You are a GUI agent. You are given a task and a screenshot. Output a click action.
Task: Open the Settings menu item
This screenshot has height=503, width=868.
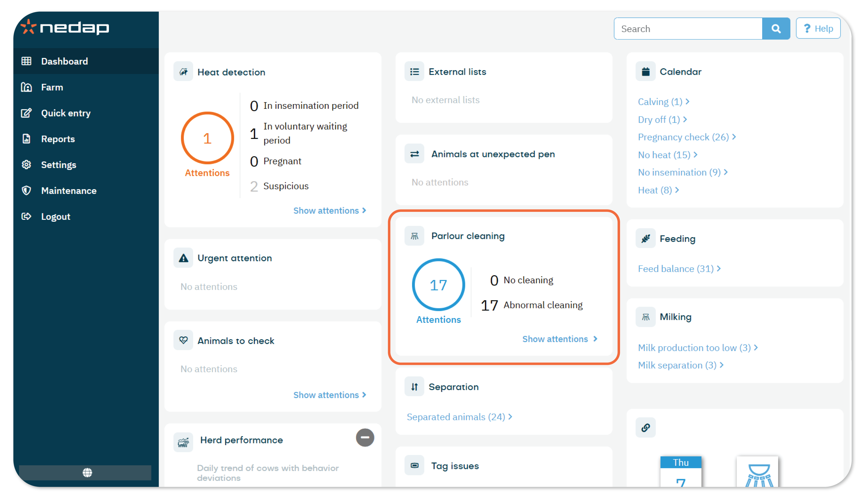point(86,165)
